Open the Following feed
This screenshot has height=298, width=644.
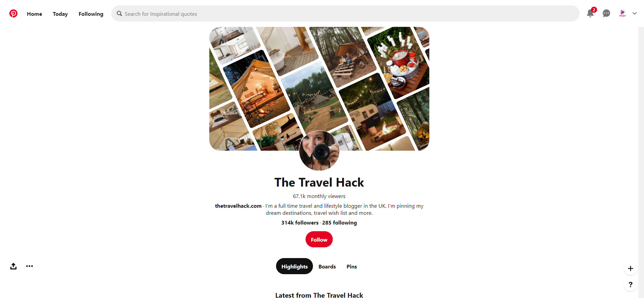tap(91, 14)
